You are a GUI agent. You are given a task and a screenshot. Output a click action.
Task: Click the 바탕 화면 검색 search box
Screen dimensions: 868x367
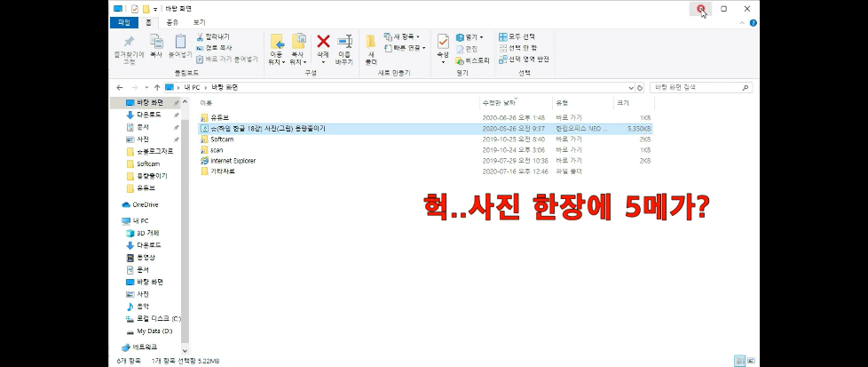[701, 88]
